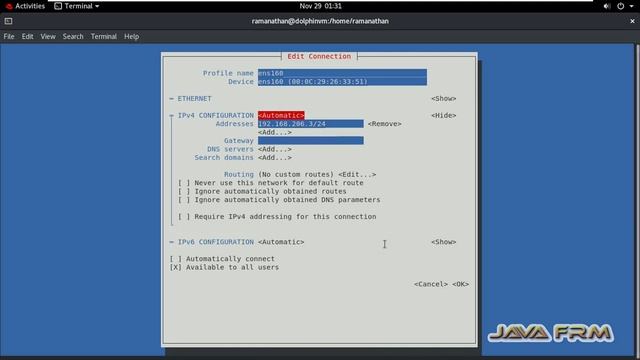Viewport: 640px width, 360px height.
Task: Open the Edit menu
Action: (27, 36)
